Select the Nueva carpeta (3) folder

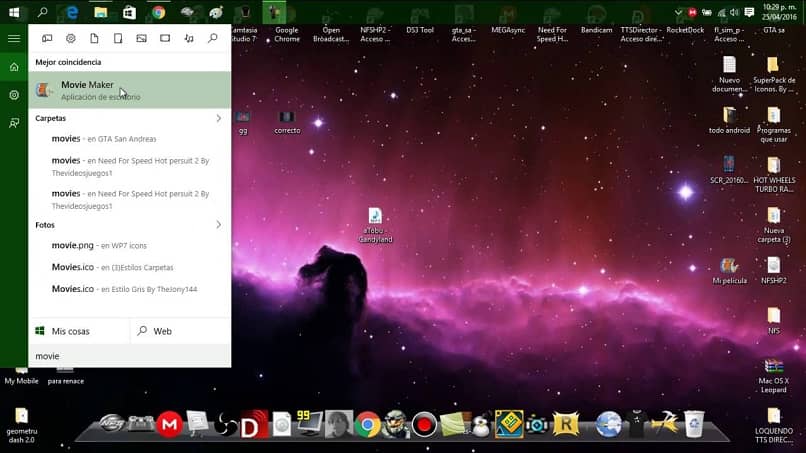(x=774, y=225)
